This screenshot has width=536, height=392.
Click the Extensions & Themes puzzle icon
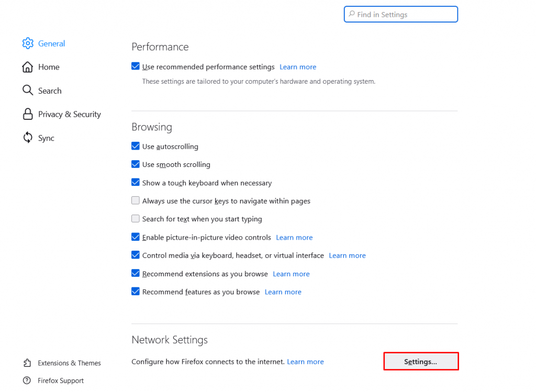(28, 363)
